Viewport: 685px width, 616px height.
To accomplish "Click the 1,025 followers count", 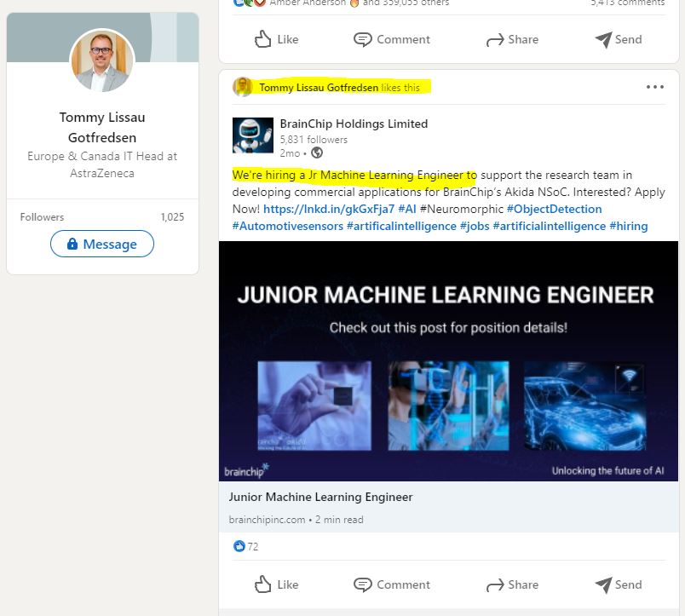I will (x=172, y=217).
